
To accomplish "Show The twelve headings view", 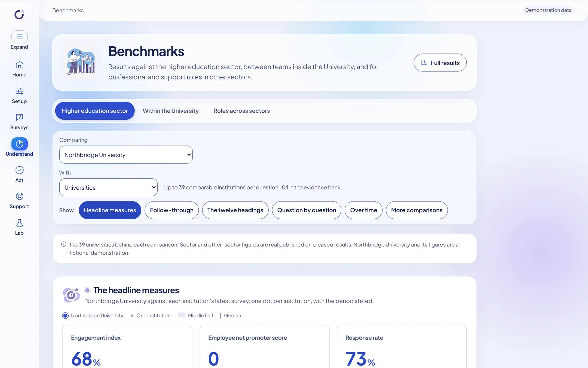I will [x=235, y=210].
